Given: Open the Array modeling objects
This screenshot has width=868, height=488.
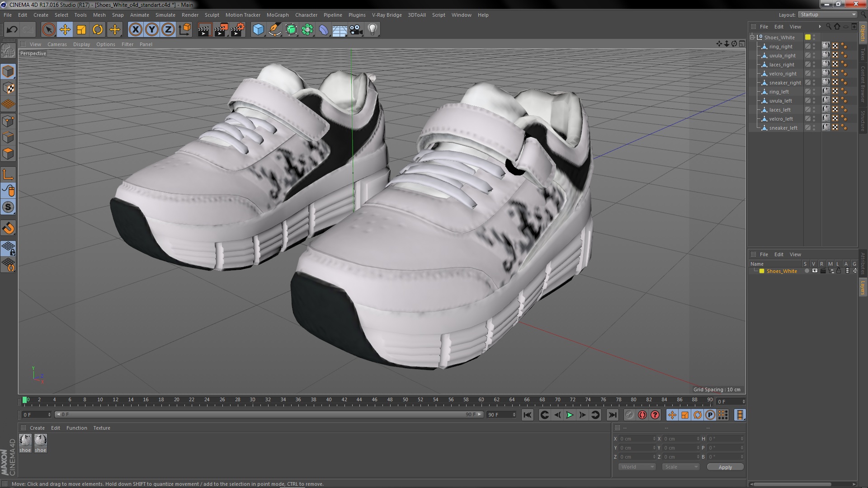Looking at the screenshot, I should [x=307, y=30].
